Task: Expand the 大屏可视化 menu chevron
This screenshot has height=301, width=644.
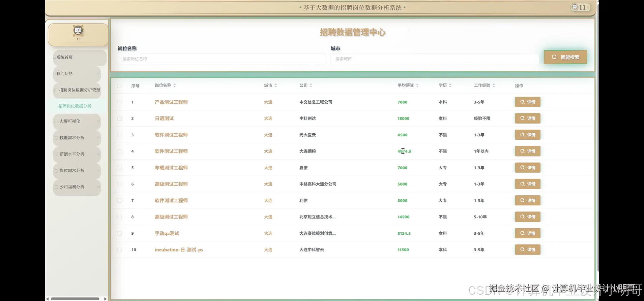Action: point(98,121)
